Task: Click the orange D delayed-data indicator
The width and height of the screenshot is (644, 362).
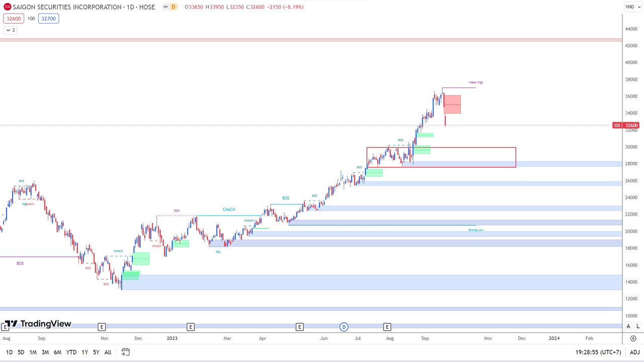Action: (173, 7)
